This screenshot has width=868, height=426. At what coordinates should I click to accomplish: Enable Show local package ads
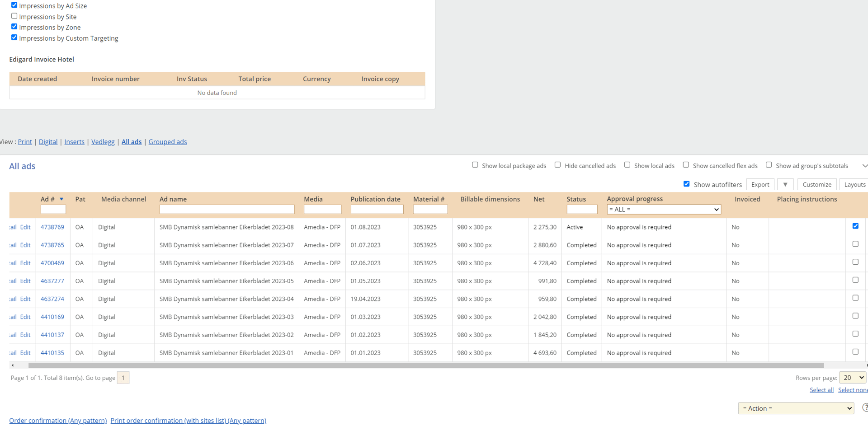coord(475,165)
